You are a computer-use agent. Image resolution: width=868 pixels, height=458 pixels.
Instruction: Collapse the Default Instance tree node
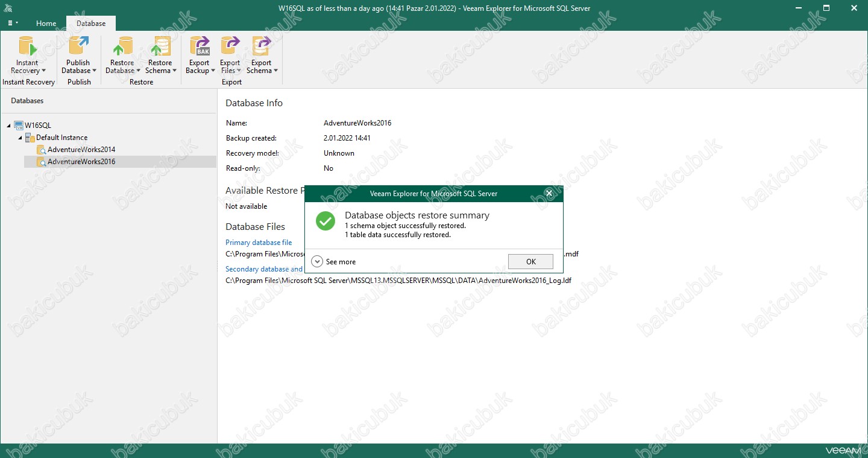pos(20,138)
